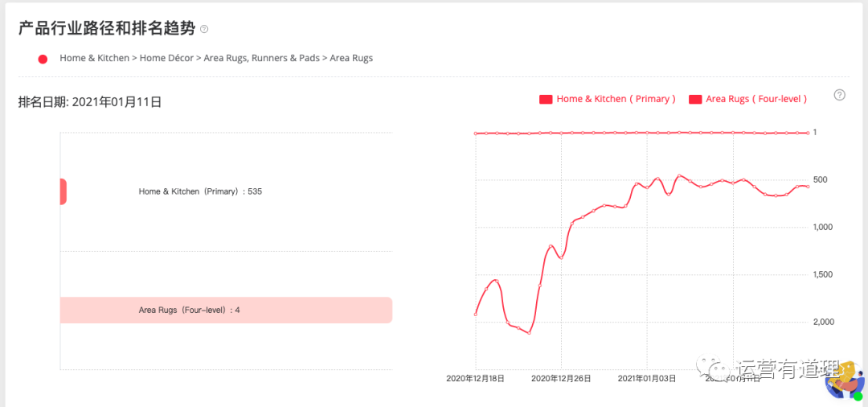The width and height of the screenshot is (868, 407).
Task: Click the 2021年01月03日 x-axis date label
Action: [647, 378]
